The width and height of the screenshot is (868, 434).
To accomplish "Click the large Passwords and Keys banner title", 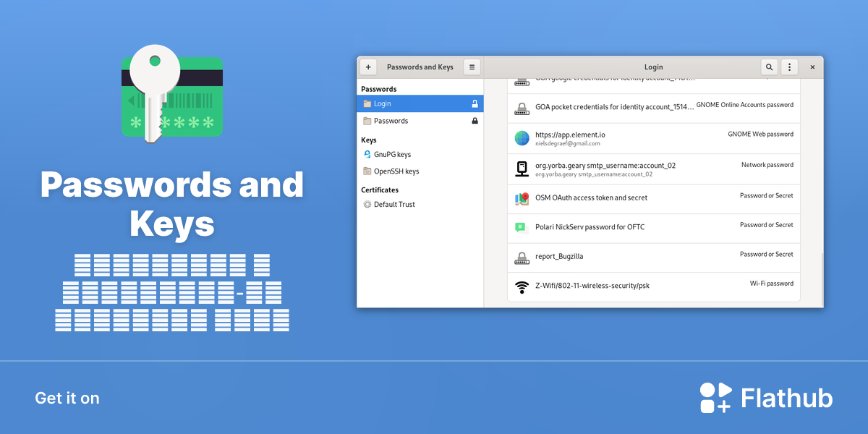I will click(x=172, y=205).
